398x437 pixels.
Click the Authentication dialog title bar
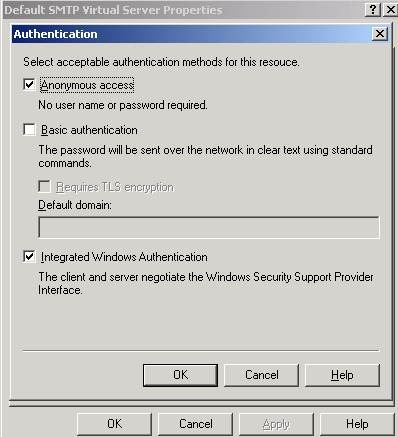coord(192,34)
